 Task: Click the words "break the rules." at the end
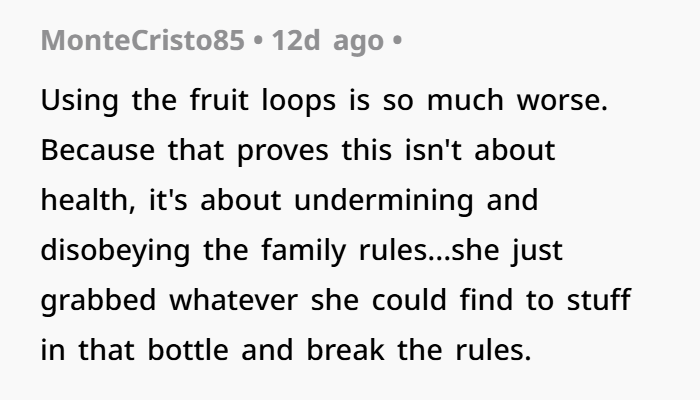click(419, 350)
